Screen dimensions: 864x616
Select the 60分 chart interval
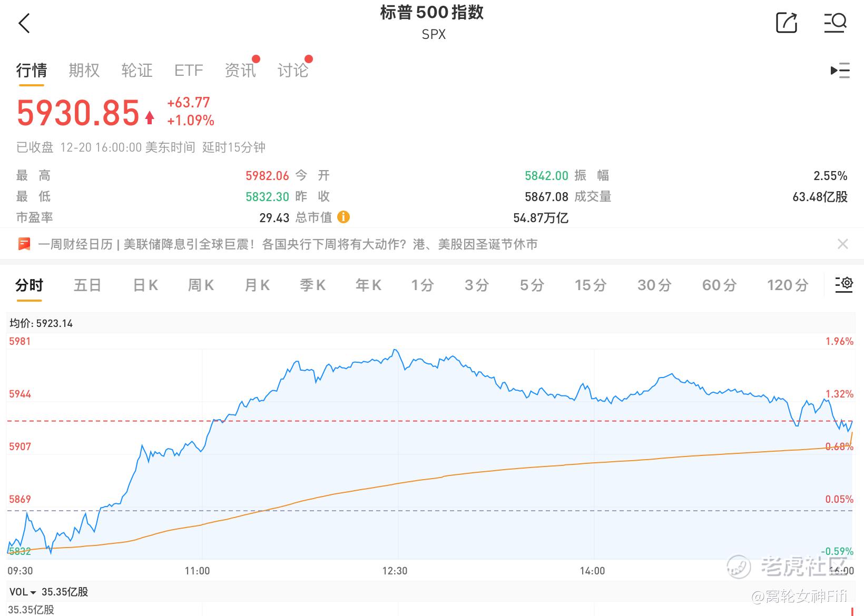(x=719, y=285)
